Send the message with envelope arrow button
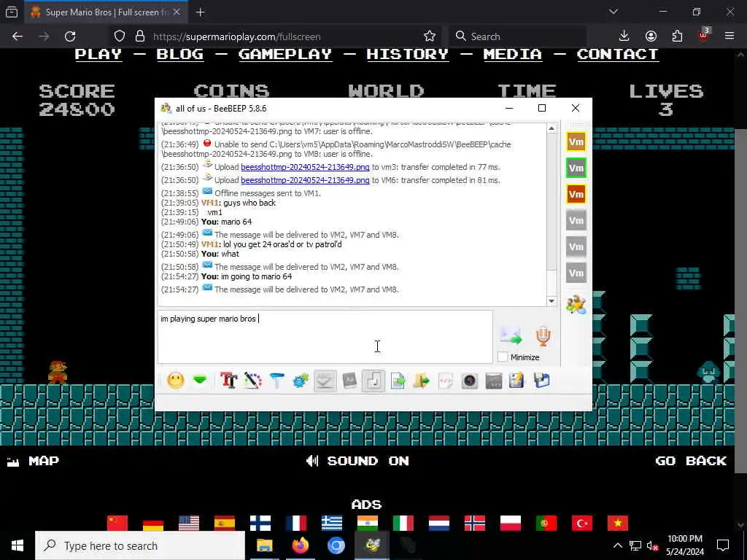The image size is (747, 560). point(511,336)
